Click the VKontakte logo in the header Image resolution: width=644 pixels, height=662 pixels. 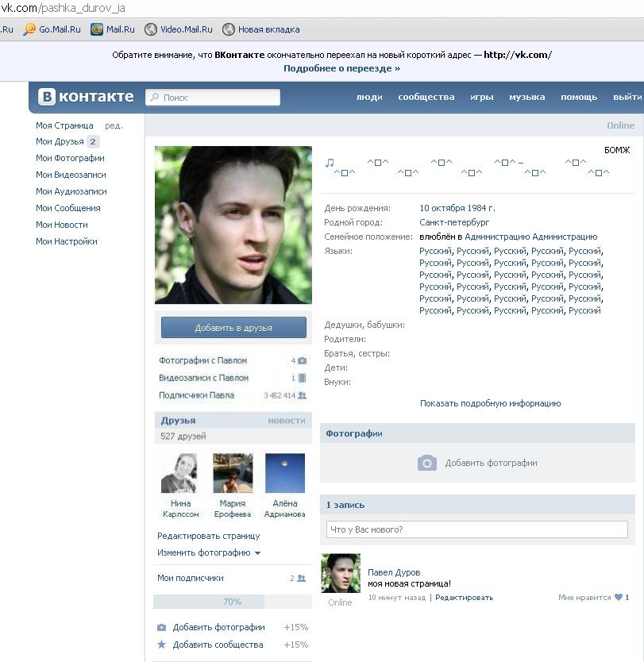tap(86, 97)
